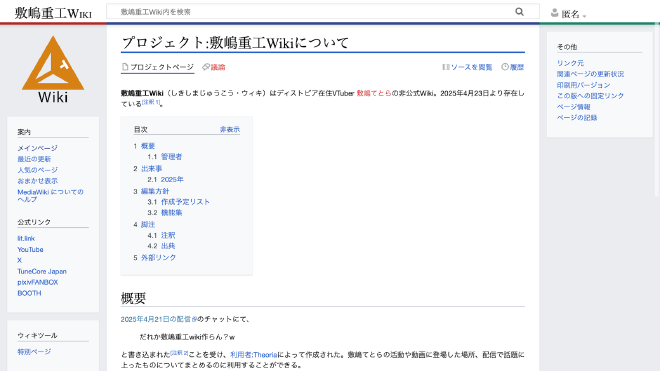Viewport: 660px width, 371px height.
Task: Open 人気のページ in sidebar
Action: click(37, 170)
